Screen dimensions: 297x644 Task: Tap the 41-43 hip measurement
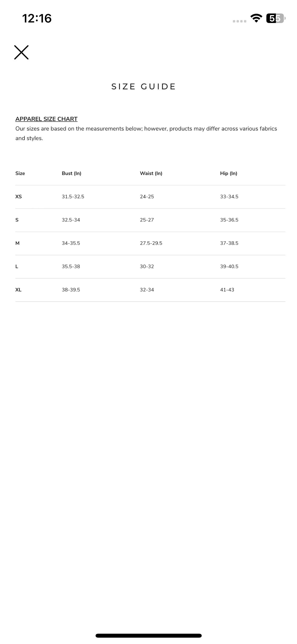pos(227,290)
